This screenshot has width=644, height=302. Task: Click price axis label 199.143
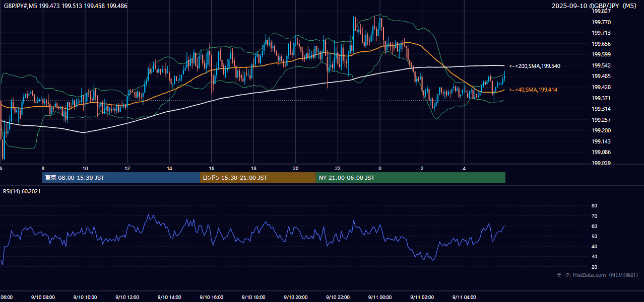tap(601, 141)
